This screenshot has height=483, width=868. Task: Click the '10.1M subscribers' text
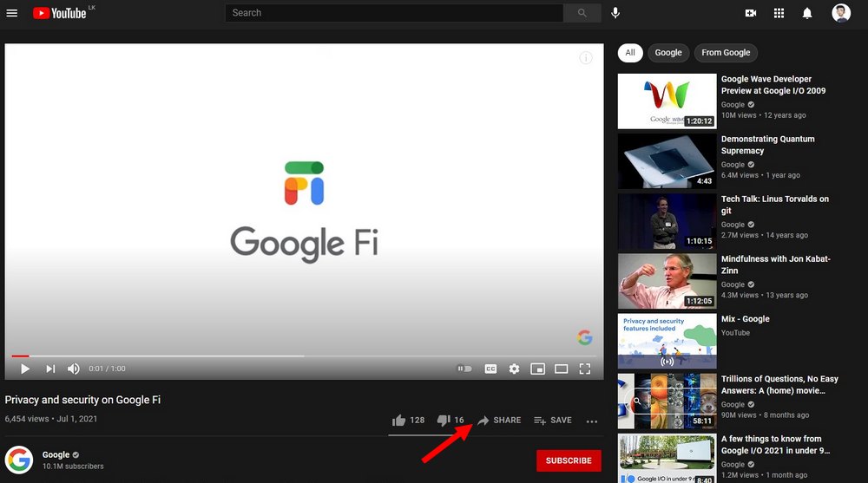(73, 467)
